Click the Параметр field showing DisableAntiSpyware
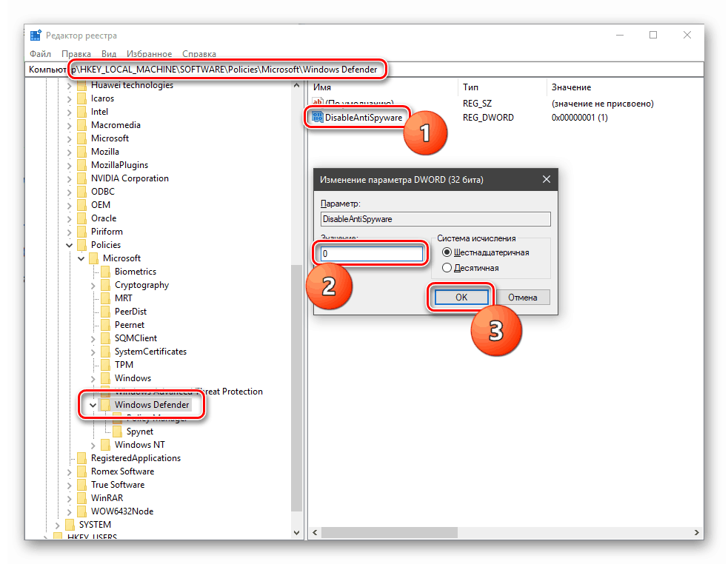The width and height of the screenshot is (728, 564). pyautogui.click(x=435, y=219)
